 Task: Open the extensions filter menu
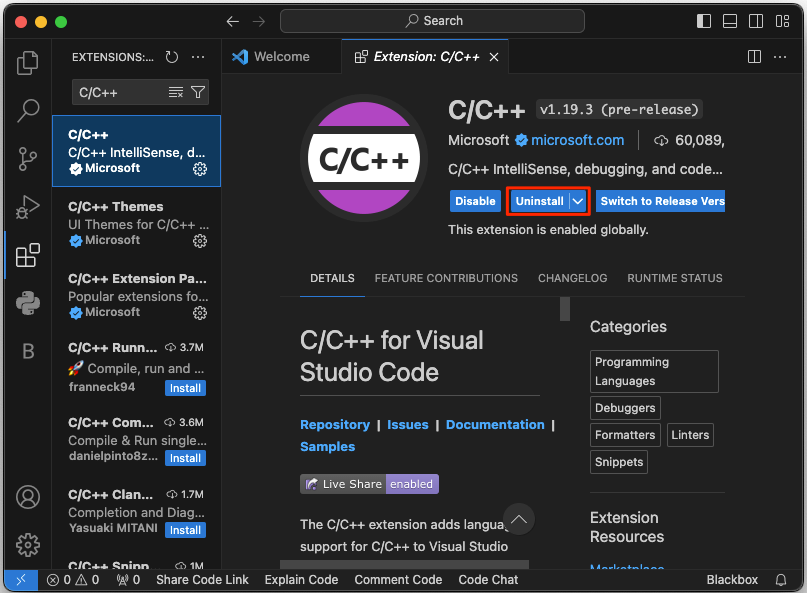click(198, 92)
